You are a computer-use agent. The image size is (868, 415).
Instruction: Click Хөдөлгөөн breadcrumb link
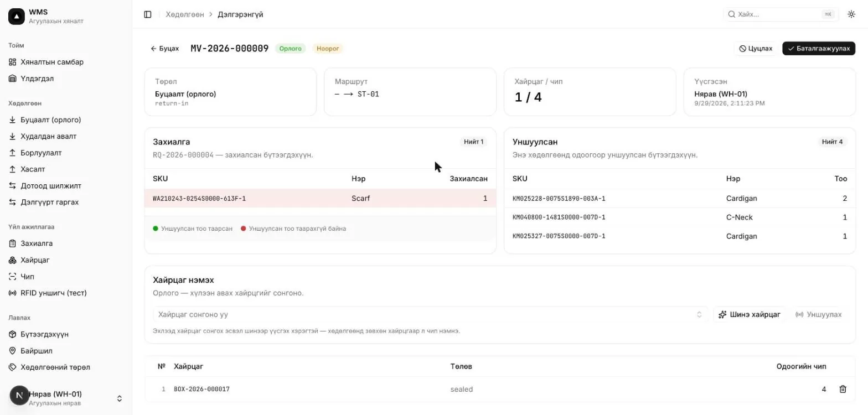pyautogui.click(x=185, y=14)
